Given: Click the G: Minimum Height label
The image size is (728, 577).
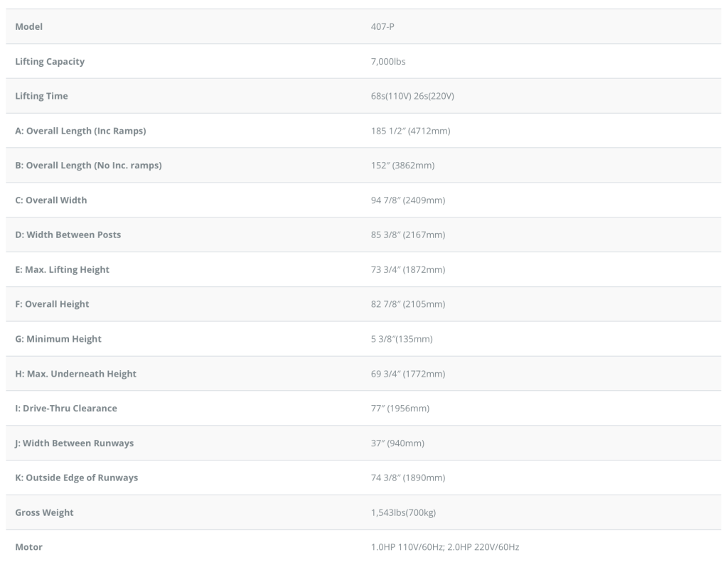Looking at the screenshot, I should pyautogui.click(x=58, y=339).
